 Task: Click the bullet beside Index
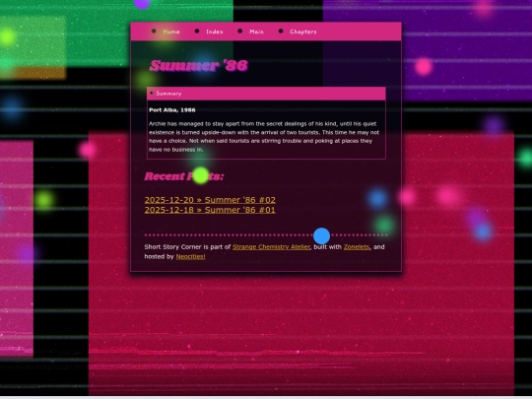[x=197, y=32]
